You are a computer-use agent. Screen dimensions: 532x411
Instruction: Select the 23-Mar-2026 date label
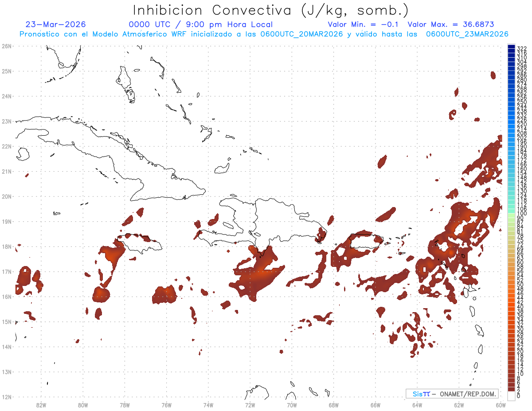(x=56, y=24)
